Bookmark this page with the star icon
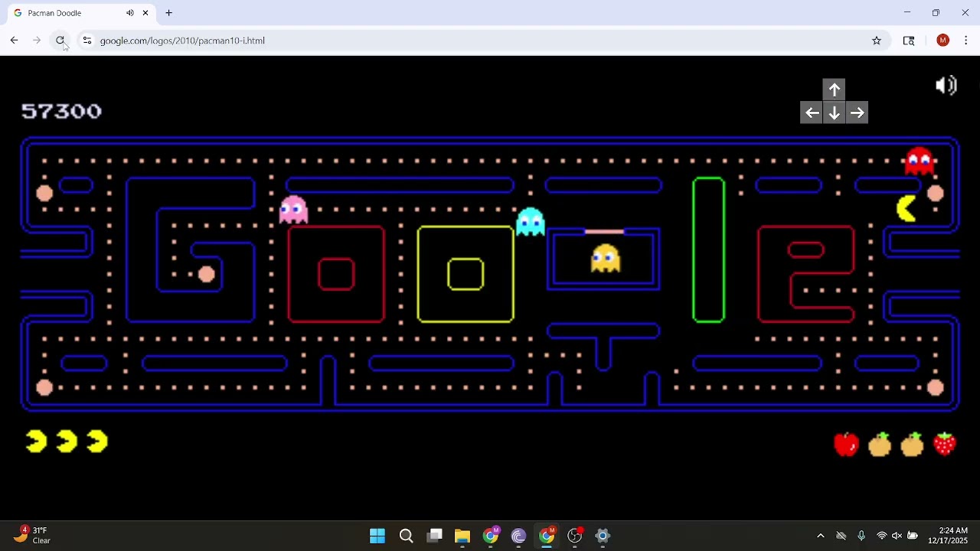Screen dimensions: 980x551 (x=877, y=41)
